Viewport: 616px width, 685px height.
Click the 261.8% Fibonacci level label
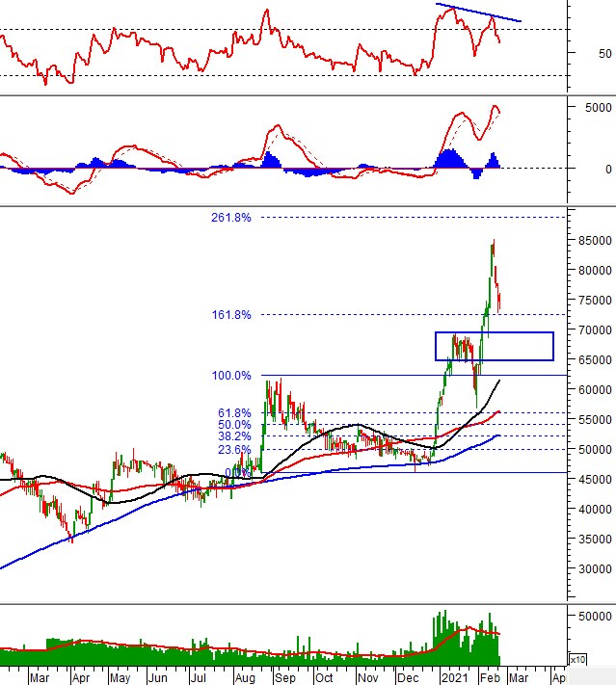tap(230, 218)
